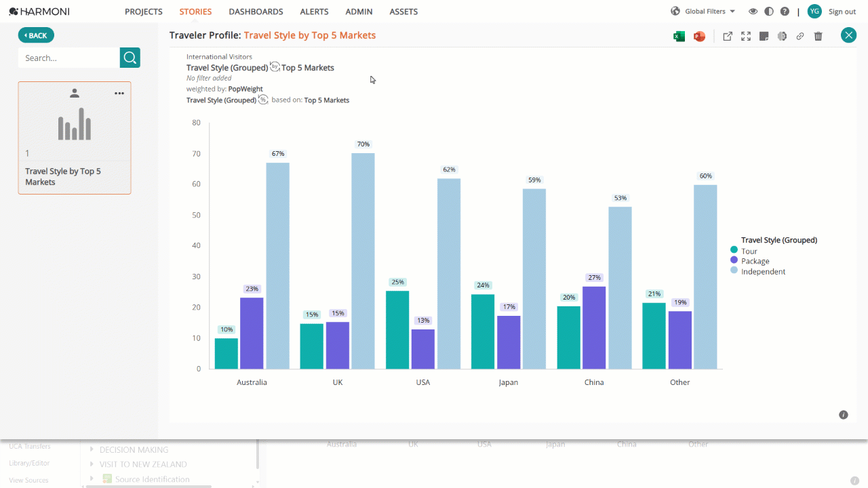Image resolution: width=868 pixels, height=488 pixels.
Task: Swap axes using the 'by' rotate icon
Action: coord(275,66)
